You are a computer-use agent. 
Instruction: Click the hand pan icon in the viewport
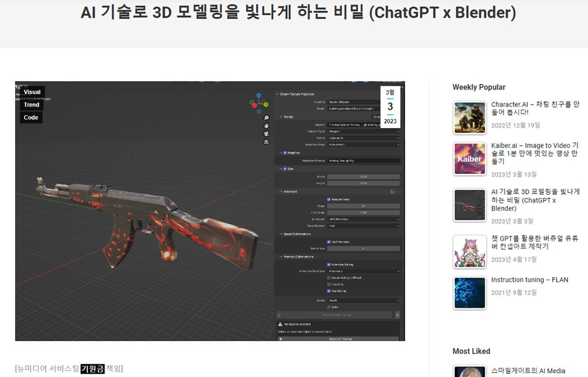pos(267,125)
